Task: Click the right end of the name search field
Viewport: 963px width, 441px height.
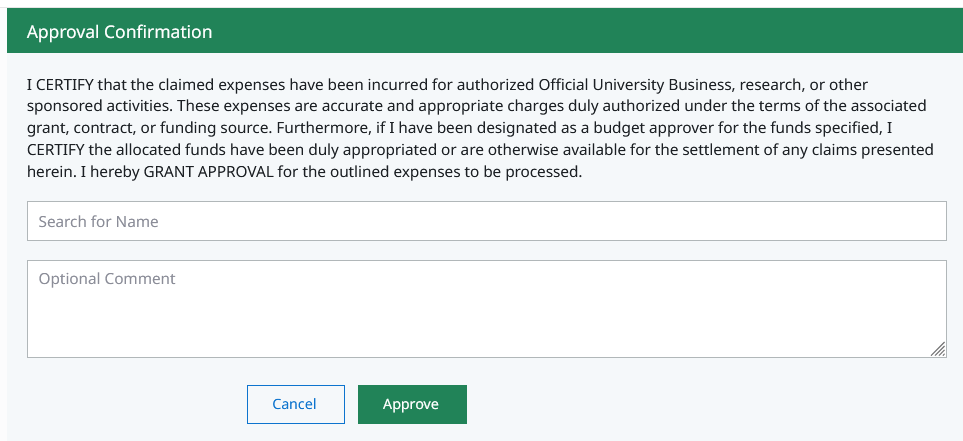Action: [920, 221]
